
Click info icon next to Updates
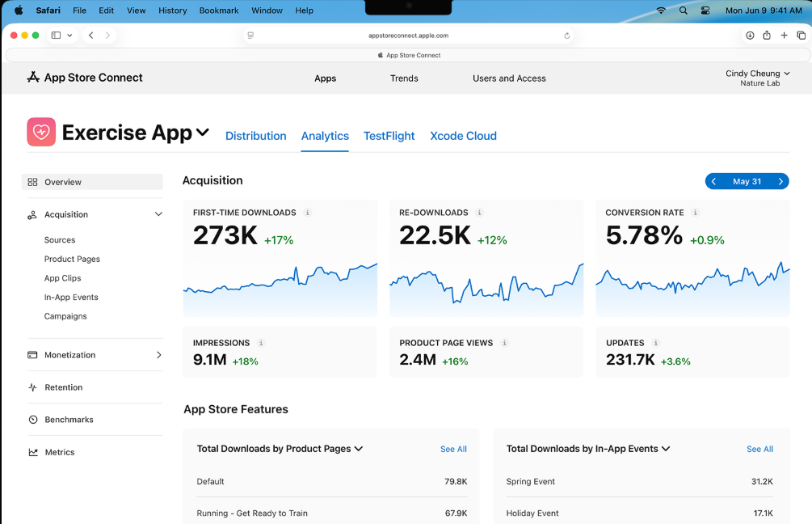[x=655, y=343]
